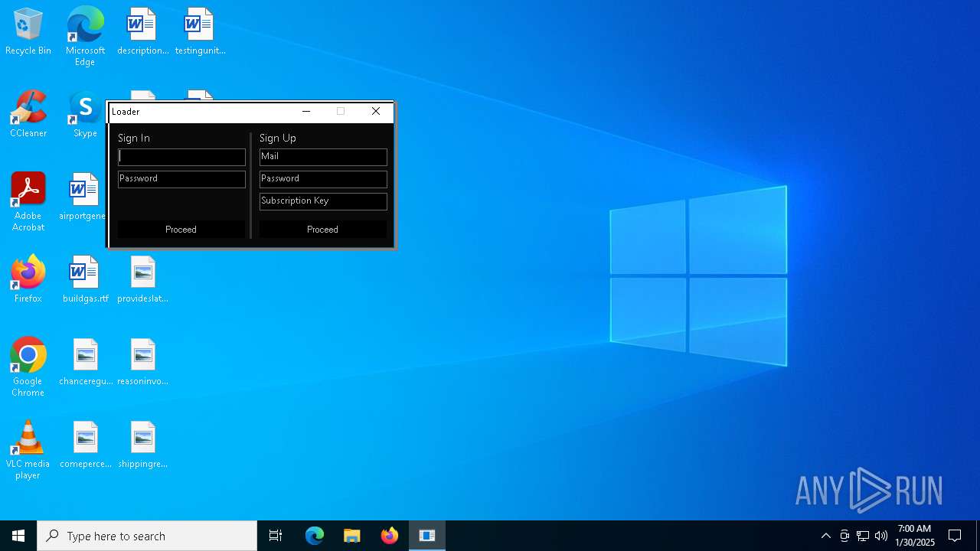Focus the Sign In username field
Viewport: 980px width, 551px height.
tap(181, 157)
